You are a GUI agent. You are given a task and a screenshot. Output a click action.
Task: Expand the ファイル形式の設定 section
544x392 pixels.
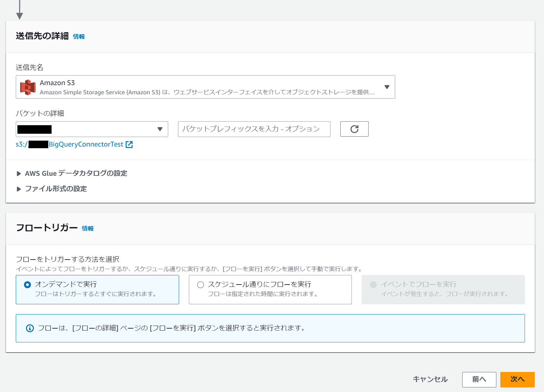[52, 189]
